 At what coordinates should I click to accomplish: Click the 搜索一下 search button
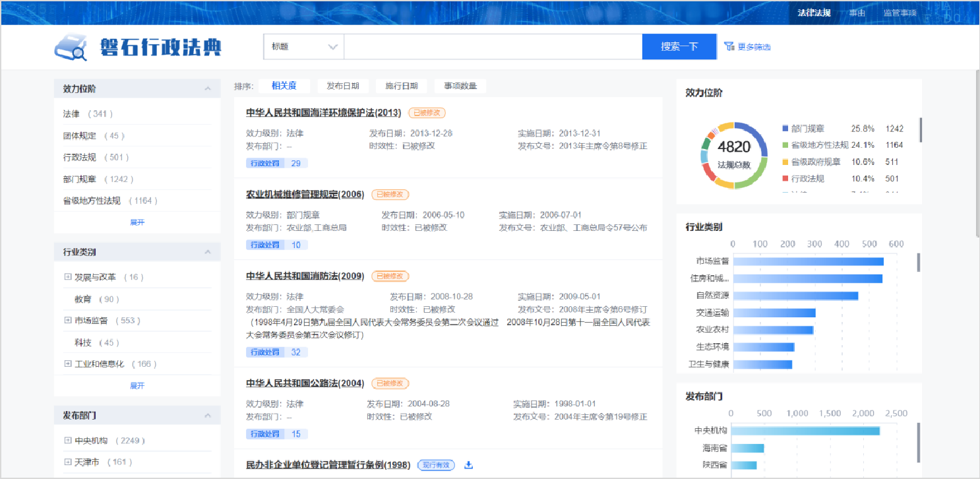point(679,47)
